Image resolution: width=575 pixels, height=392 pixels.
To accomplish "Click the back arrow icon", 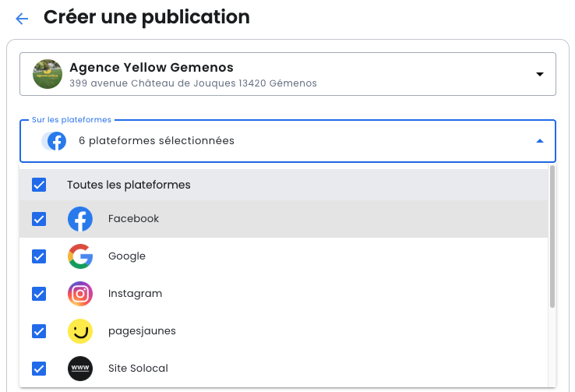I will pos(22,19).
